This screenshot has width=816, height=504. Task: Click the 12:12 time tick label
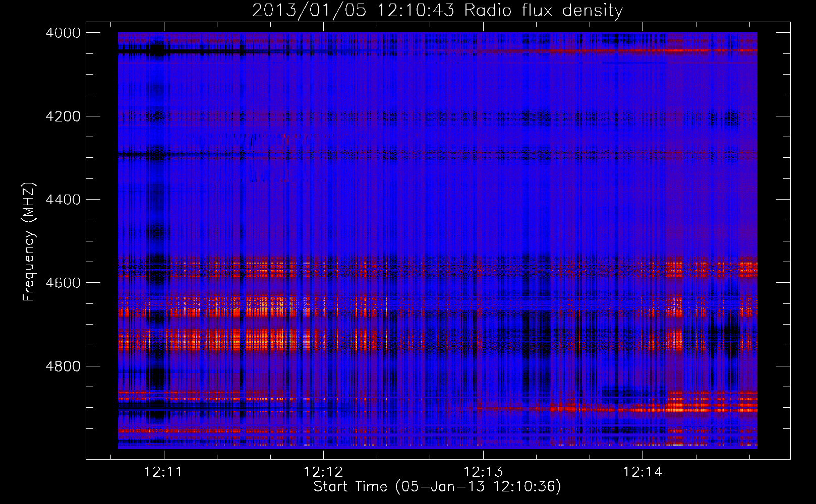point(323,472)
